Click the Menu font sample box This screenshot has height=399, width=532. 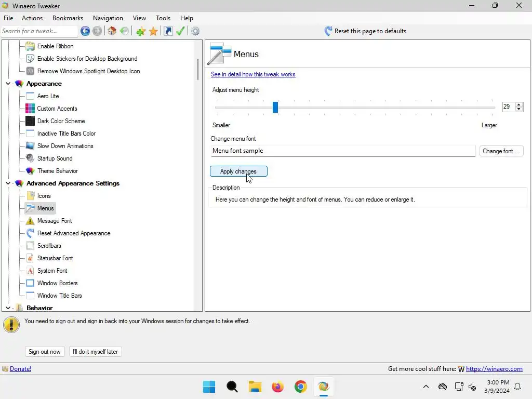coord(343,151)
